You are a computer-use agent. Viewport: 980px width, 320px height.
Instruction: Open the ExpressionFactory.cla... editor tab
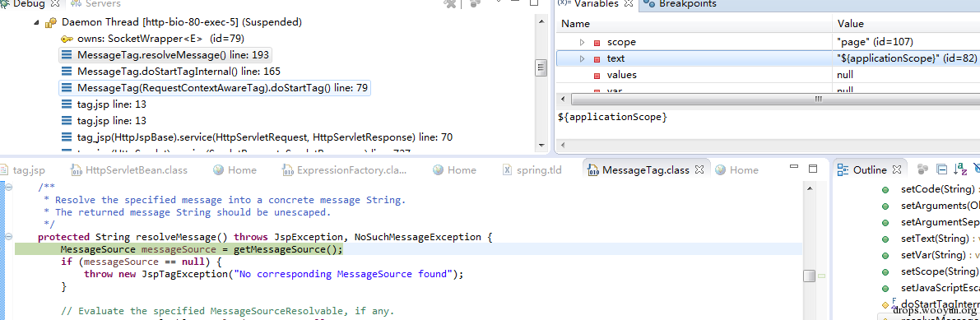345,170
